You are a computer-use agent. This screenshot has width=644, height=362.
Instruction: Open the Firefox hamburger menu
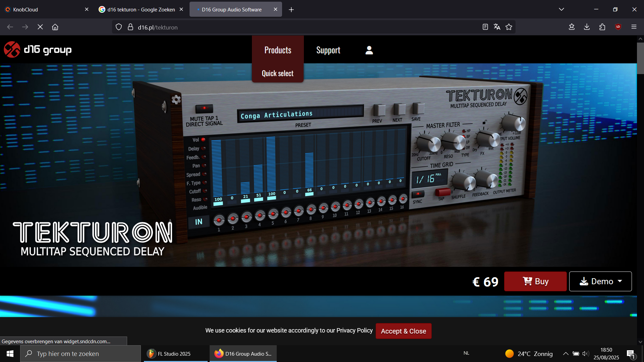point(634,27)
